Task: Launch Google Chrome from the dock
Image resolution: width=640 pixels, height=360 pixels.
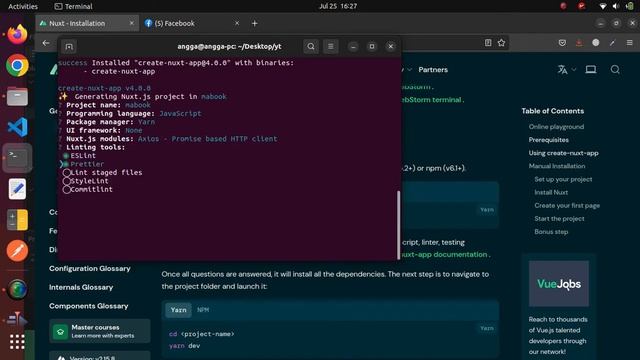Action: coord(17,65)
